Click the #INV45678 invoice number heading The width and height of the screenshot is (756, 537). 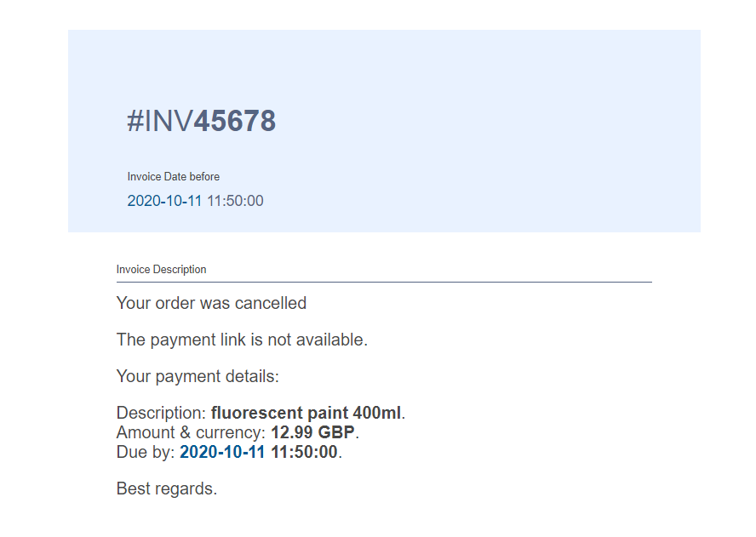(x=201, y=121)
